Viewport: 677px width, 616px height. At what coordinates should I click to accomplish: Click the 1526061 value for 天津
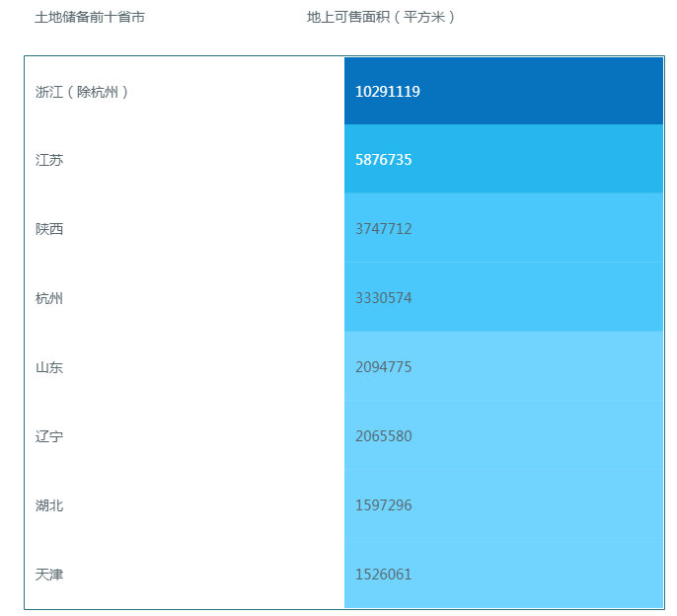point(384,575)
